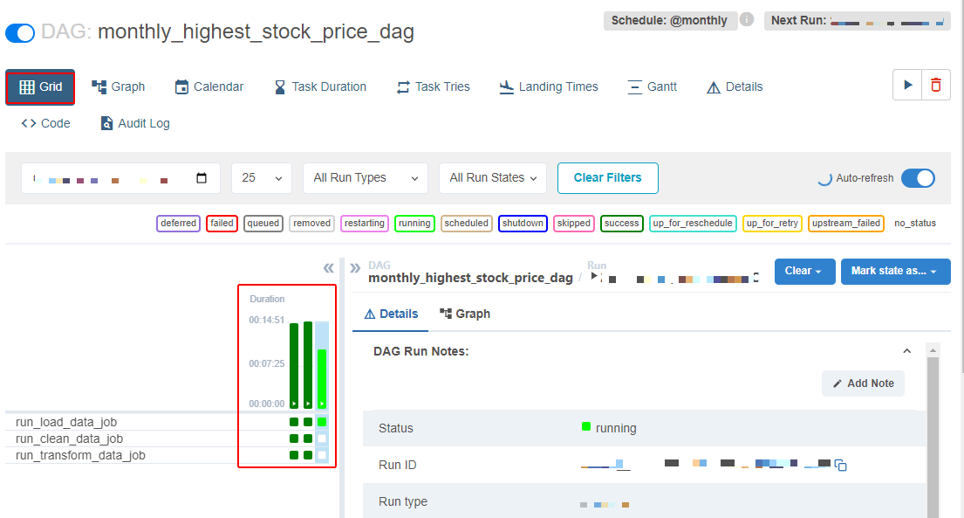Click the Trigger DAG play button
964x518 pixels.
pos(907,85)
